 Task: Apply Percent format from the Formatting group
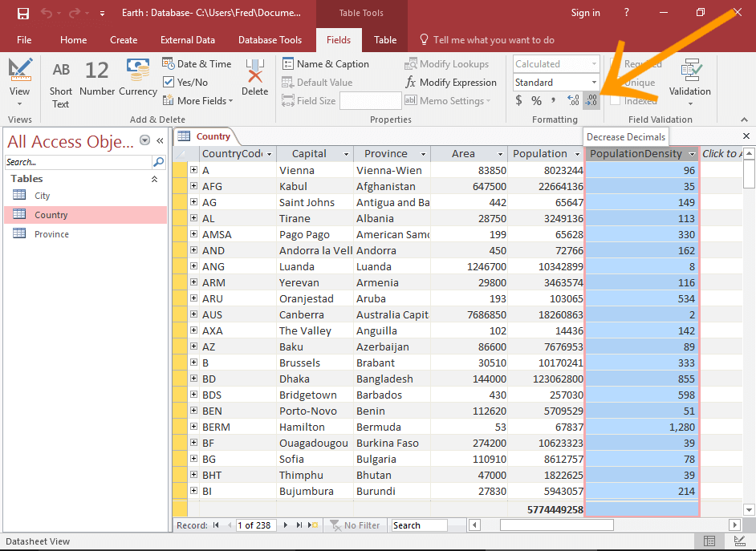(x=536, y=100)
